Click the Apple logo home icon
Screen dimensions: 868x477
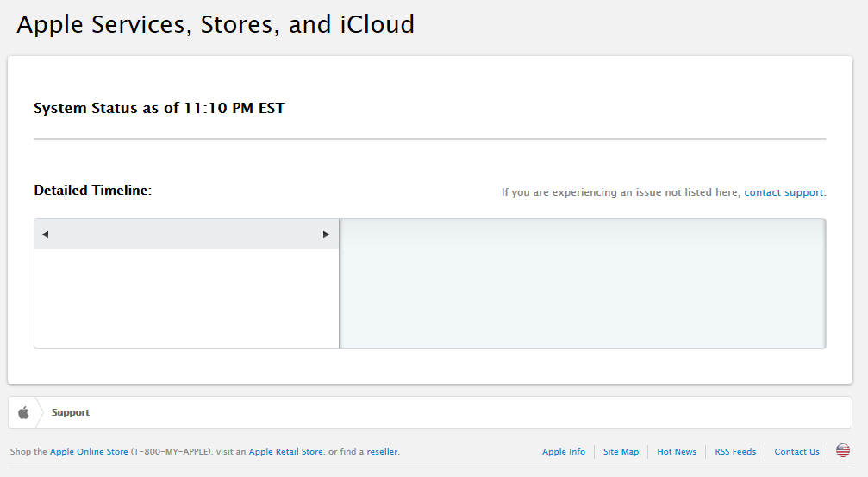23,412
